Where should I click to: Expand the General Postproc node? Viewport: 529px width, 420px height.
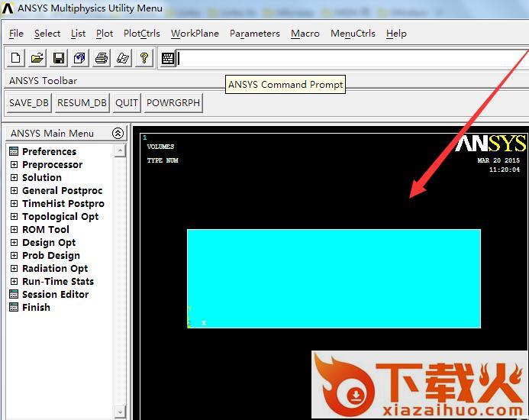click(x=14, y=191)
